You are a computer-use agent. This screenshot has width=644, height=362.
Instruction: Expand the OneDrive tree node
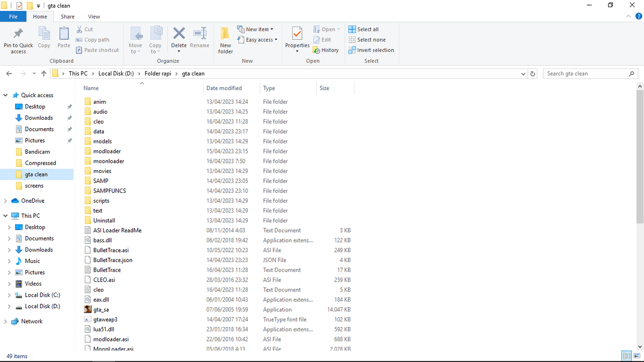coord(6,201)
